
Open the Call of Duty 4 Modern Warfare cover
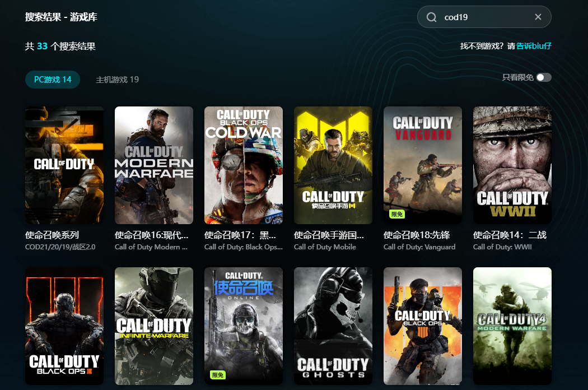coord(512,326)
